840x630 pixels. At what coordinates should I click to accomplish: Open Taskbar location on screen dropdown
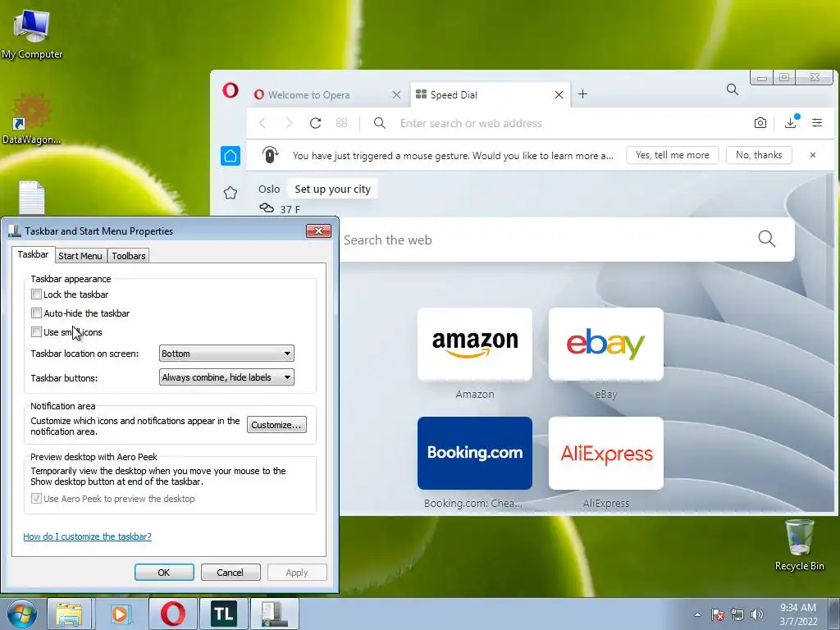click(x=226, y=354)
